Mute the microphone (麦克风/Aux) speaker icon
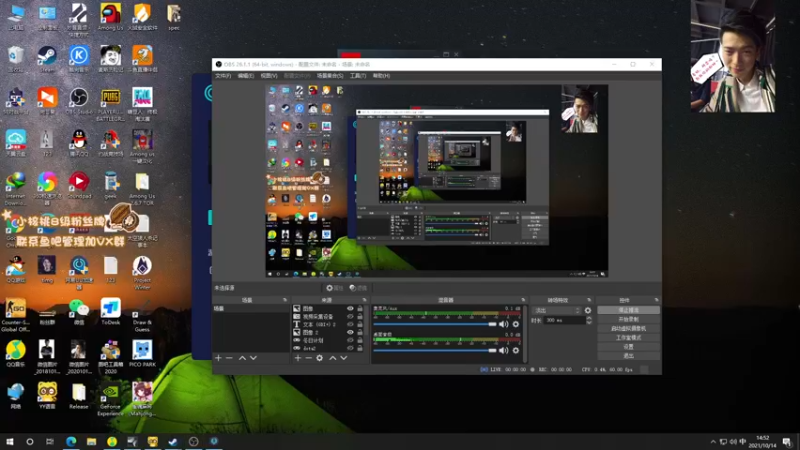The width and height of the screenshot is (800, 450). click(x=504, y=324)
